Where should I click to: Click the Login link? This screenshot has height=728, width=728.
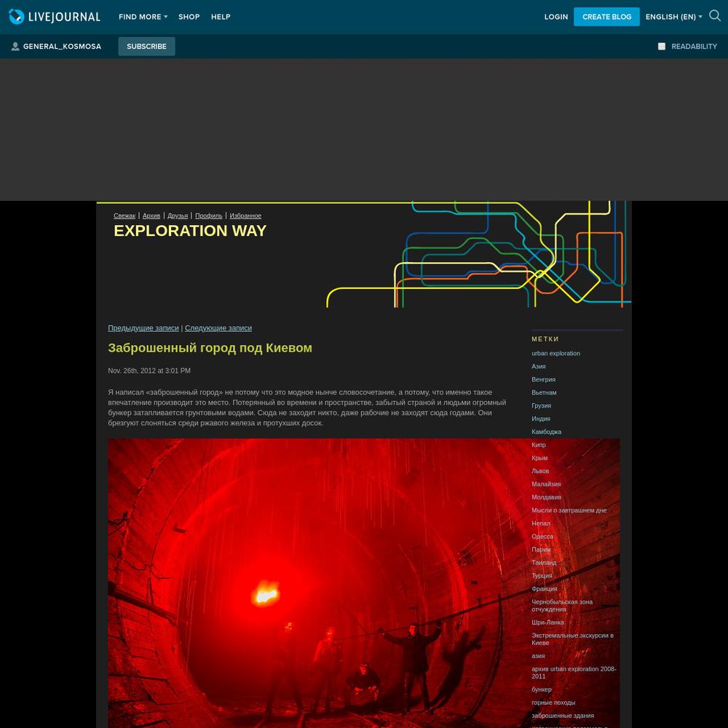[x=556, y=17]
